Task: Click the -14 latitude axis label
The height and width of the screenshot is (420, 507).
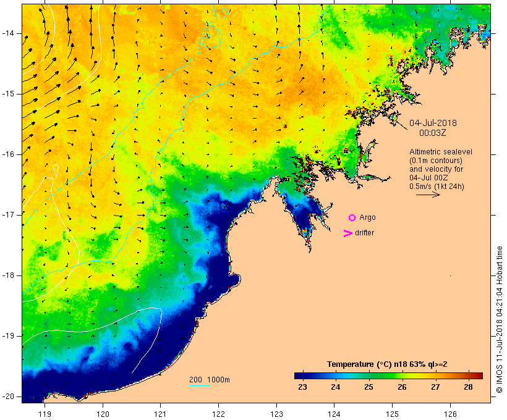Action: (7, 33)
